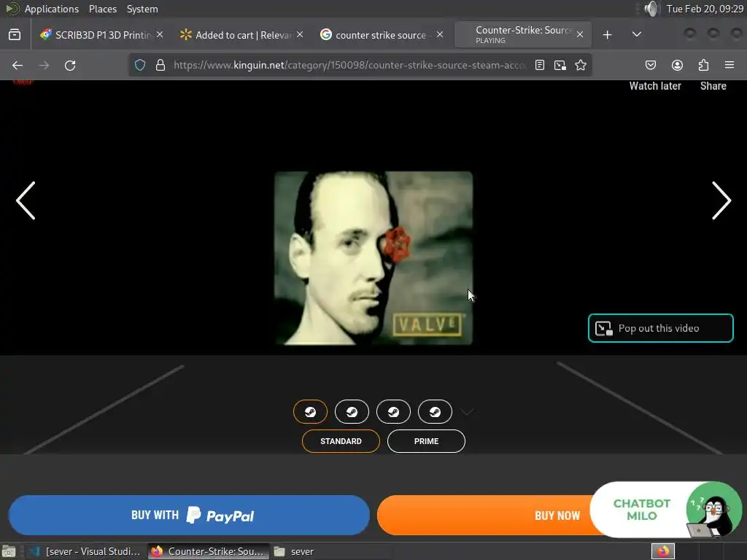Click picture-in-picture icon in address bar

click(560, 65)
